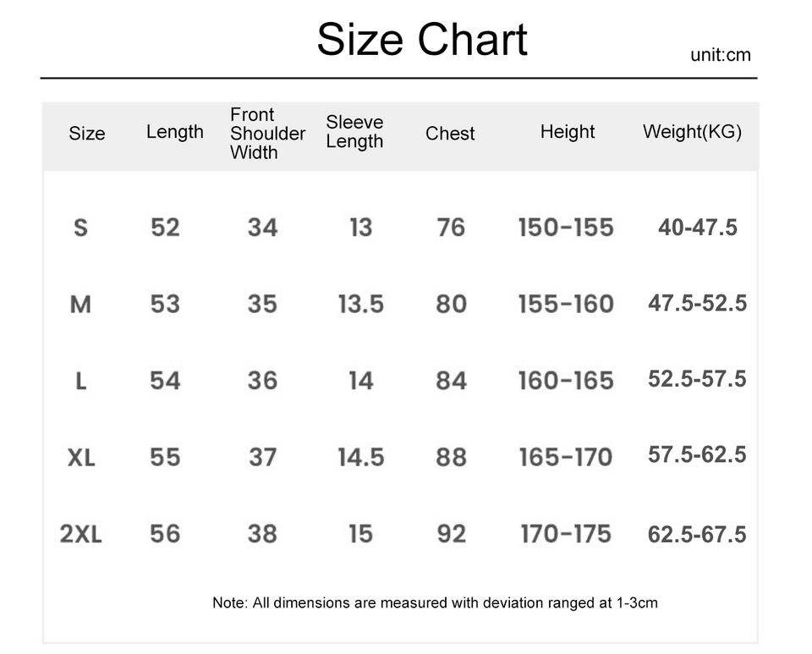Click the Front Shoulder Width header
This screenshot has width=812, height=654.
(x=268, y=134)
